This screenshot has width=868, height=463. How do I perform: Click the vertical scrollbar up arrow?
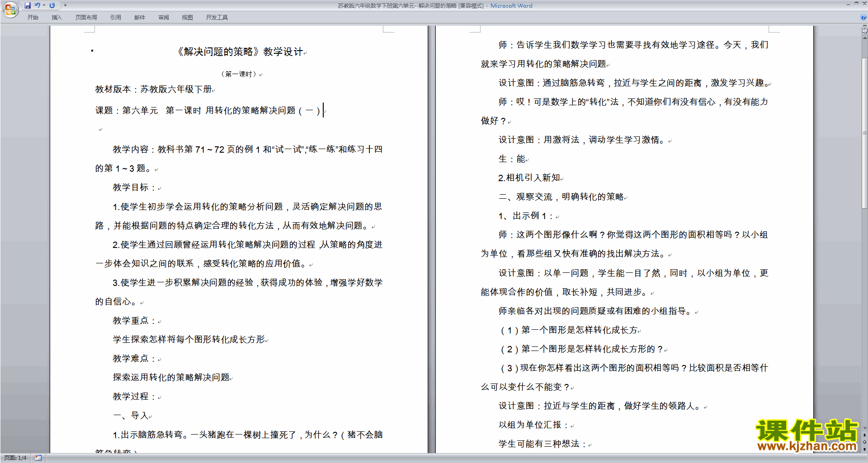point(864,38)
